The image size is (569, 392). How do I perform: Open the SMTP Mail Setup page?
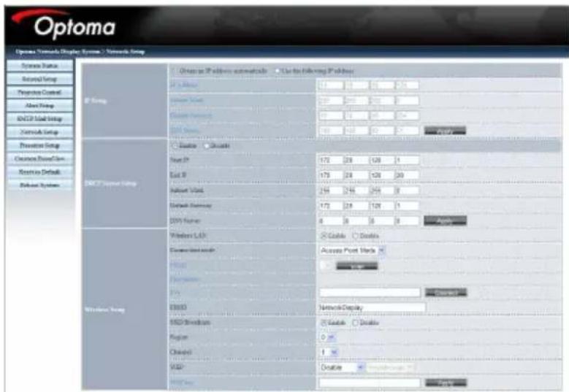40,118
